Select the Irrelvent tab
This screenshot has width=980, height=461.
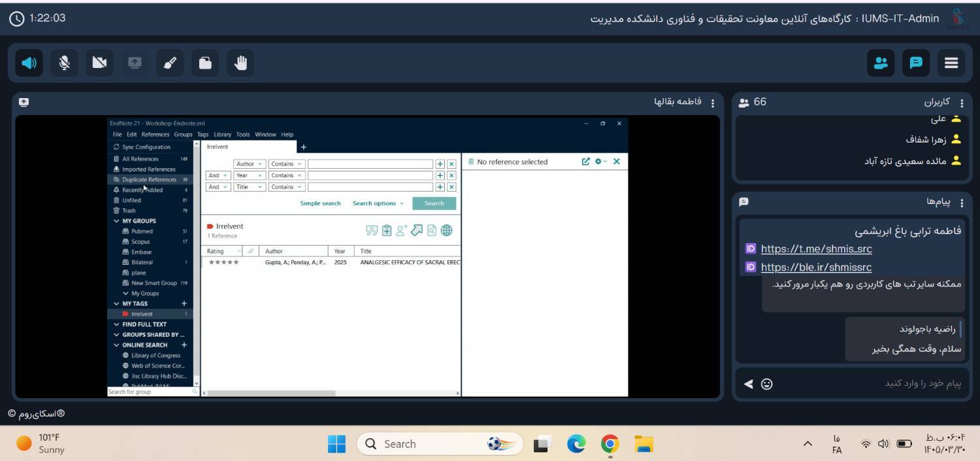point(248,147)
